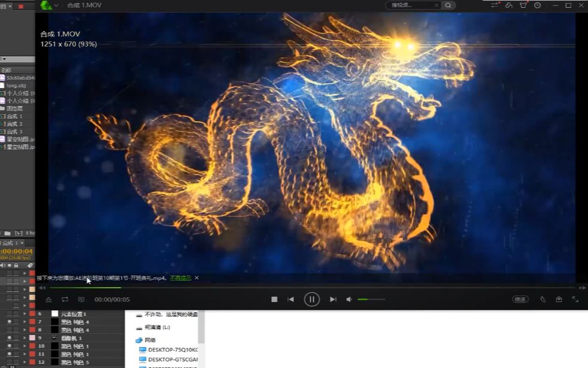Viewport: 588px width, 368px height.
Task: Show layer 6 元素位置1 via its eye box
Action: [x=10, y=314]
